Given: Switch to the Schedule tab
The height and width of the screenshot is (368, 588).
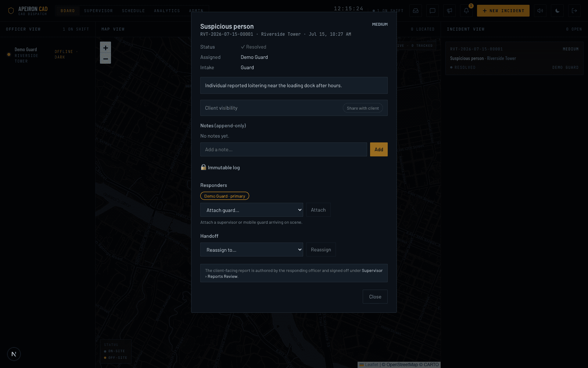Looking at the screenshot, I should (133, 11).
